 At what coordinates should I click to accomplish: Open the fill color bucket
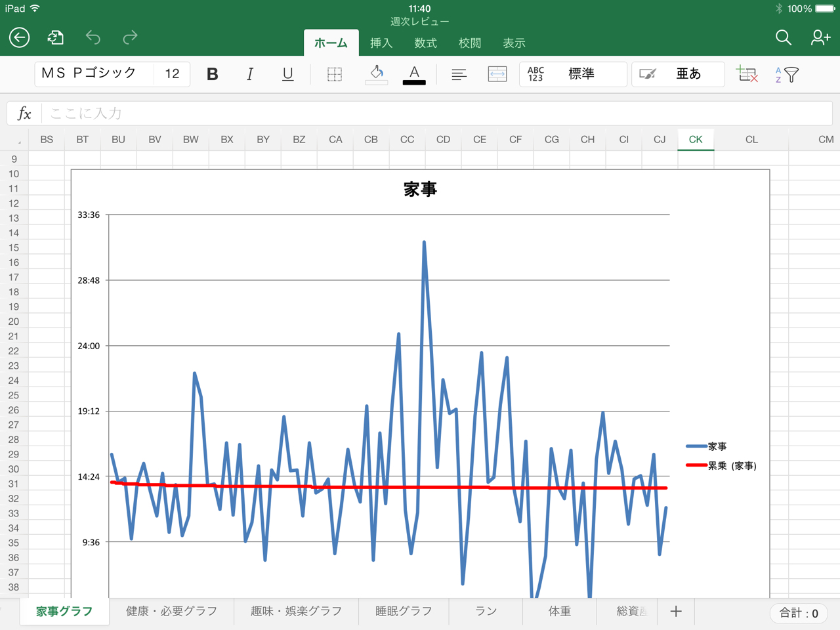377,74
